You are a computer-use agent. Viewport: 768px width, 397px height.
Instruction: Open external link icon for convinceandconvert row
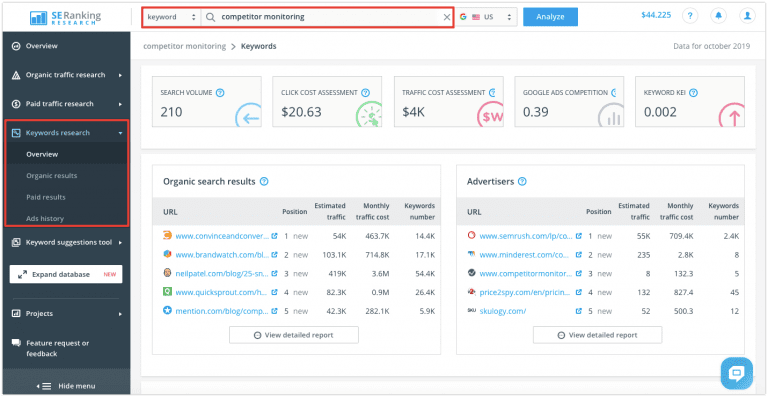pos(274,236)
